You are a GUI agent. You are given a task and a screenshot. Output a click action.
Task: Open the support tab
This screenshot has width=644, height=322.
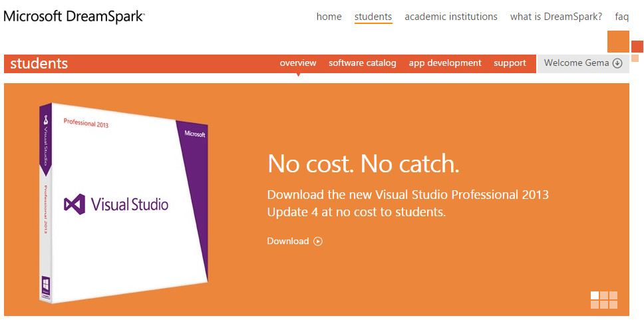pos(510,63)
